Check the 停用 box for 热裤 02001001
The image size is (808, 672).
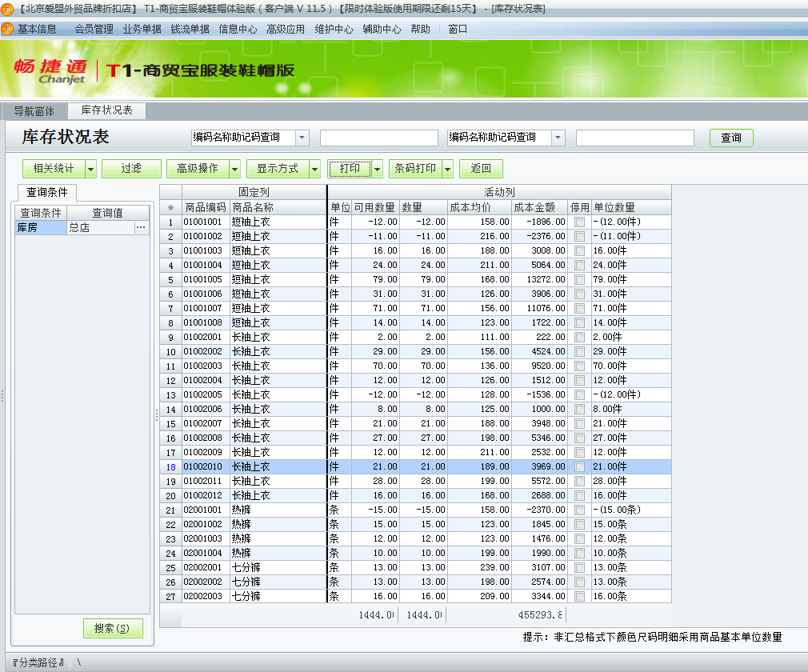point(578,510)
